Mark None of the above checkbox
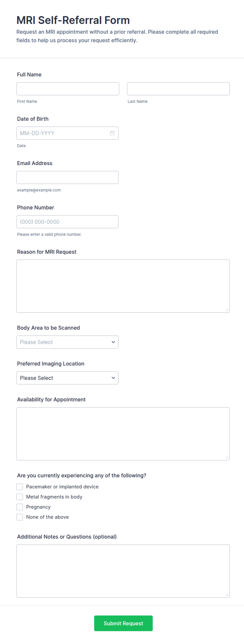 20,517
